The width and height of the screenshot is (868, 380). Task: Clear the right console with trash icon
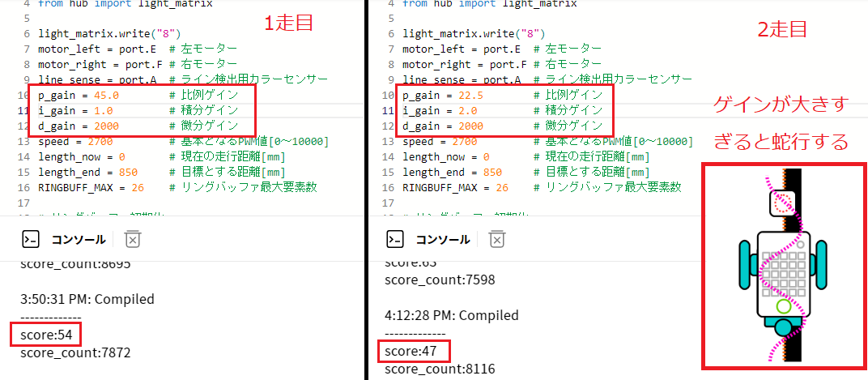click(497, 239)
